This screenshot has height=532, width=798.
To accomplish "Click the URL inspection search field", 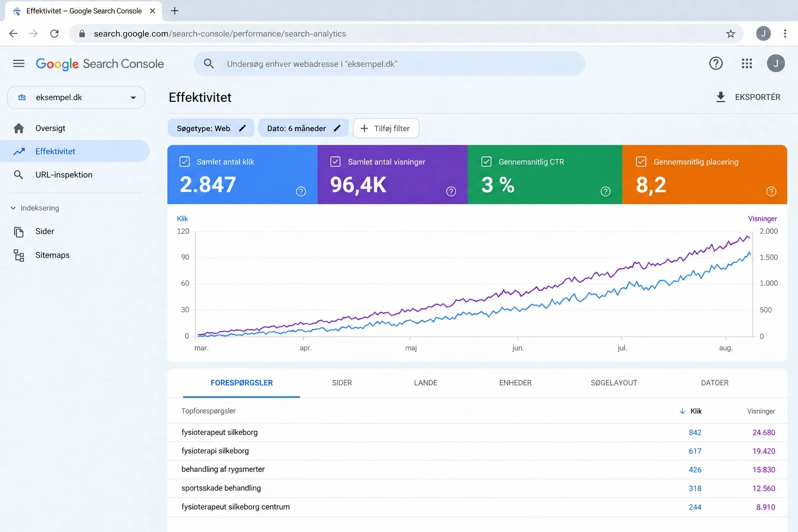I will (x=390, y=64).
